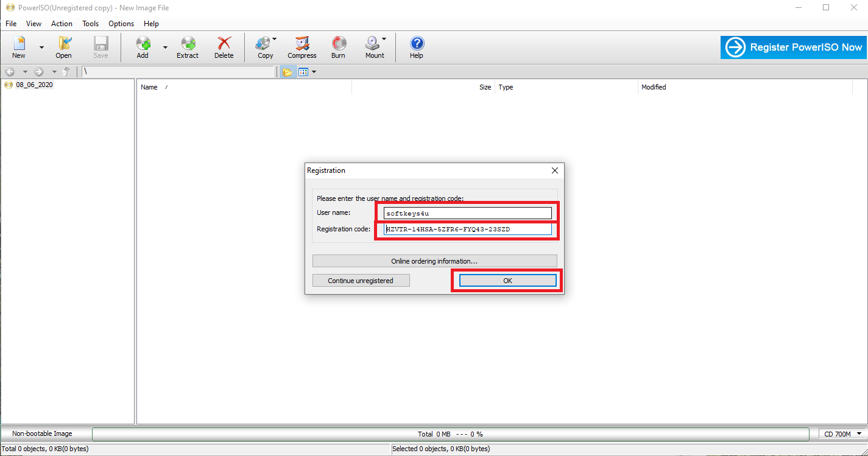Image resolution: width=868 pixels, height=456 pixels.
Task: Click the Open toolbar icon
Action: pyautogui.click(x=64, y=47)
